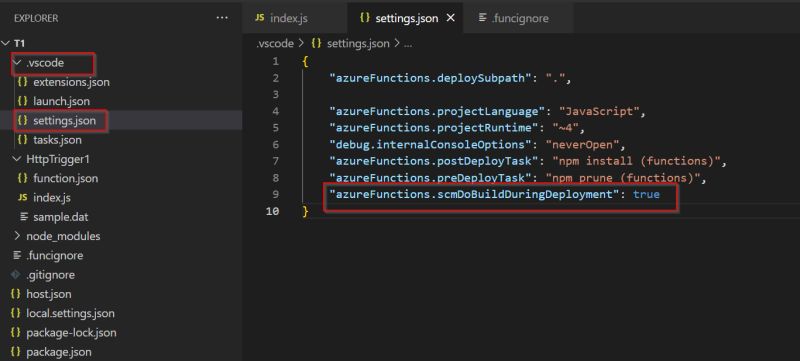Click the file icon on .funcignore tab
Viewport: 800px width, 361px height.
coord(482,18)
